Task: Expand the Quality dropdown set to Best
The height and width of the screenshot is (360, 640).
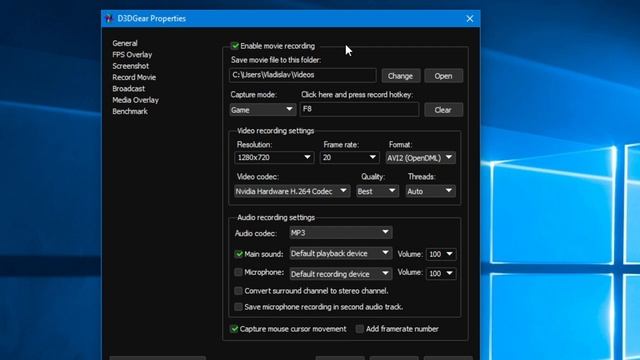Action: pos(377,191)
